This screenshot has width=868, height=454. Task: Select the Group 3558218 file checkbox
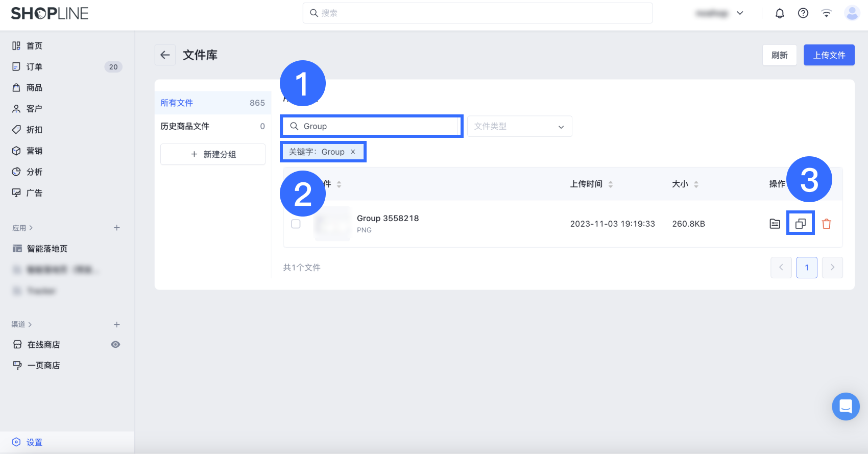pyautogui.click(x=296, y=224)
